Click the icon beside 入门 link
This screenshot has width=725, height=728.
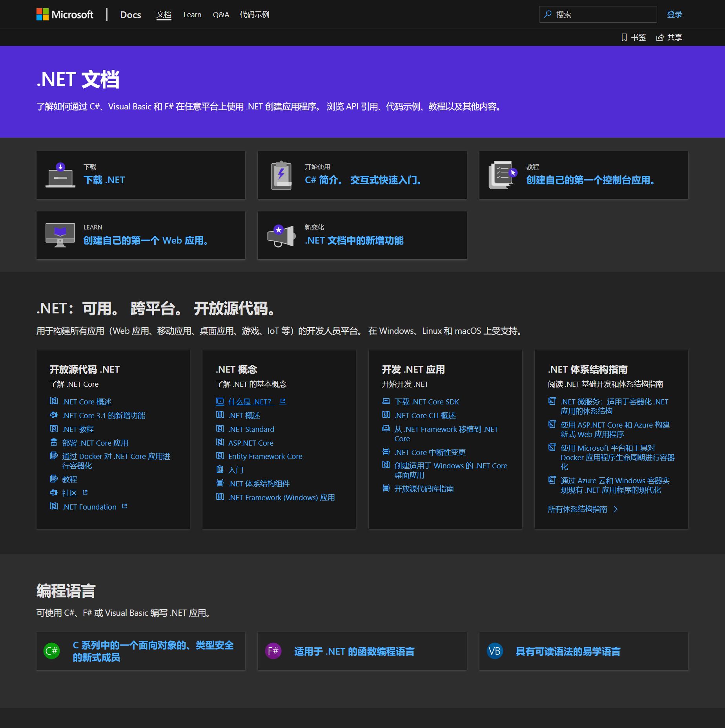pos(220,469)
